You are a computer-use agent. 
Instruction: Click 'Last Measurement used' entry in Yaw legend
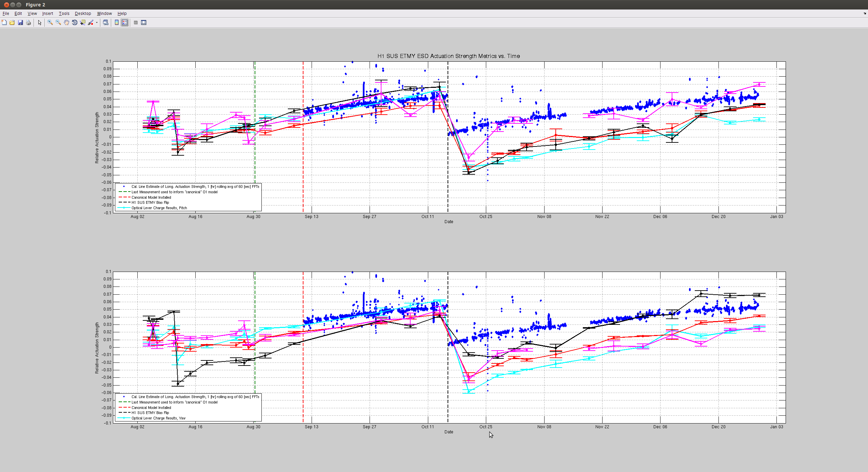174,402
